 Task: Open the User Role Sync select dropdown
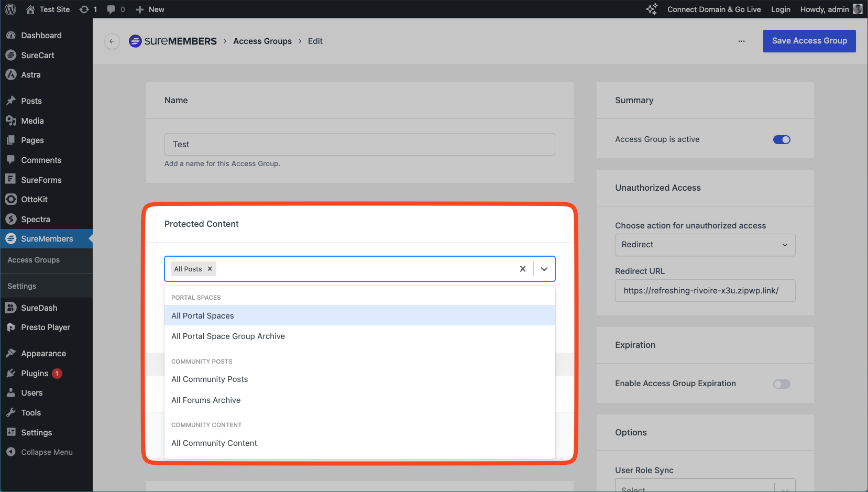pos(705,487)
